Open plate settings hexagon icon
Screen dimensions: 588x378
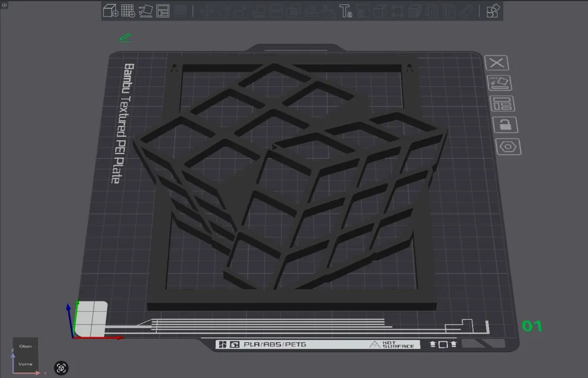coord(508,146)
